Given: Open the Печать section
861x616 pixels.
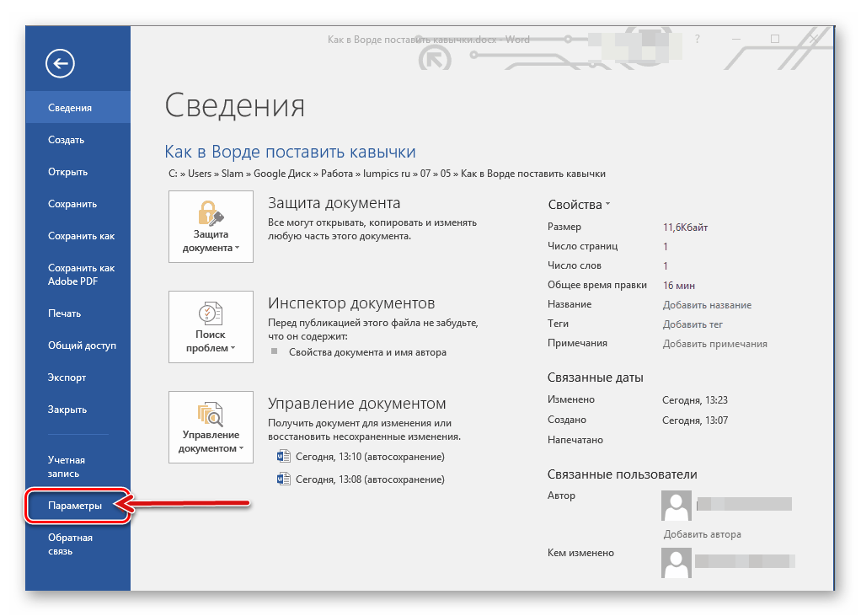Looking at the screenshot, I should click(x=78, y=313).
